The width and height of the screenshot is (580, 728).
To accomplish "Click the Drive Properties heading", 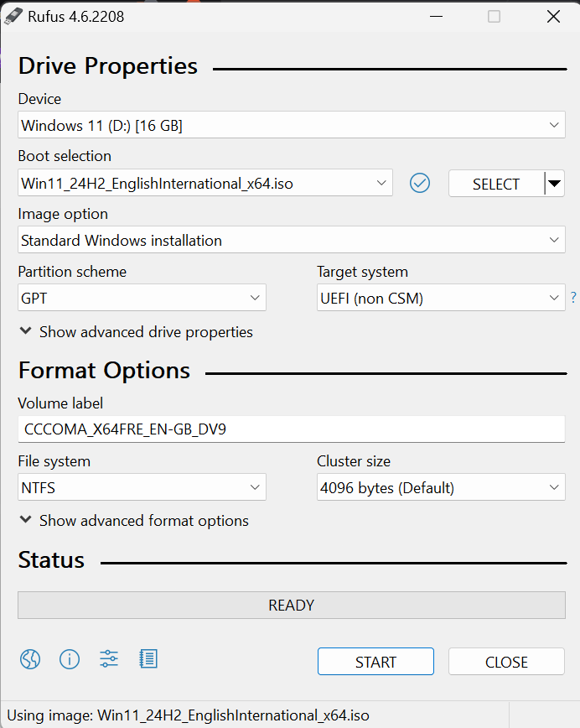I will 108,66.
